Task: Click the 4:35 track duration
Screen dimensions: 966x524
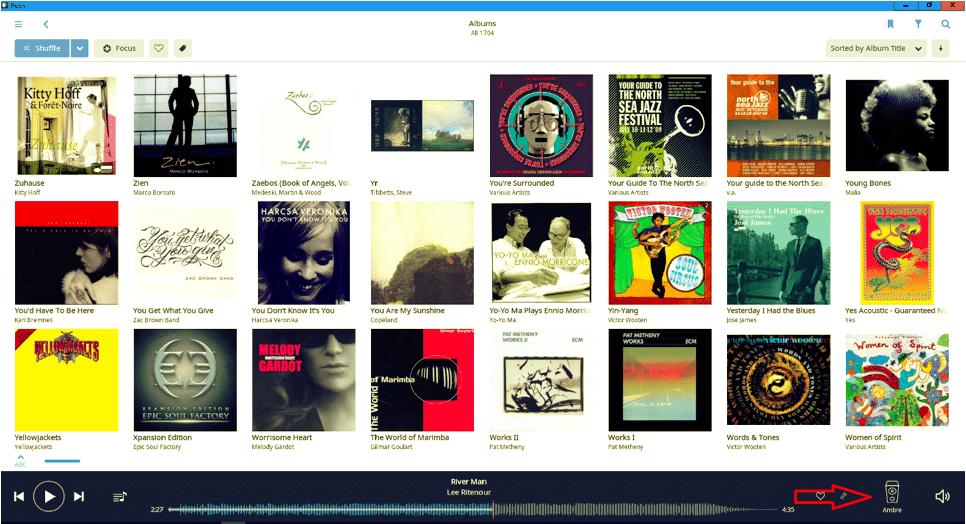Action: point(788,509)
